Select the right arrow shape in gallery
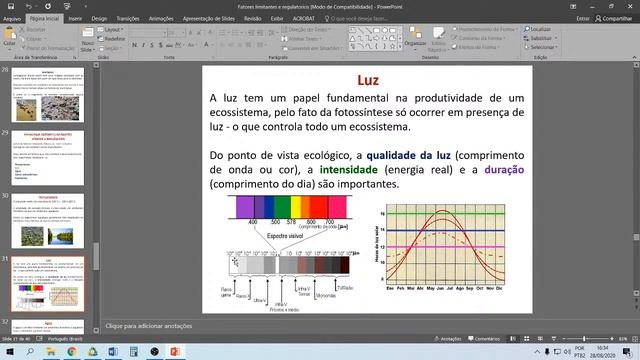The height and width of the screenshot is (360, 640). click(x=377, y=38)
